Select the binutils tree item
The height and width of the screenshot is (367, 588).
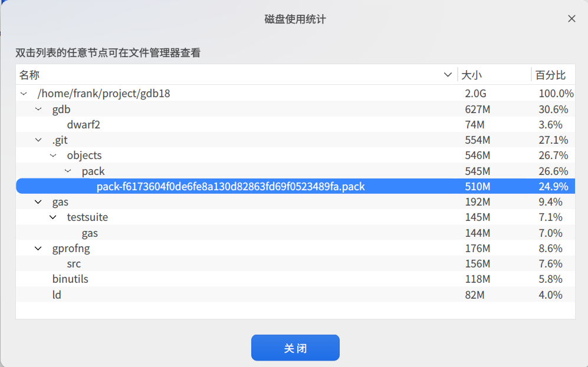tap(70, 279)
